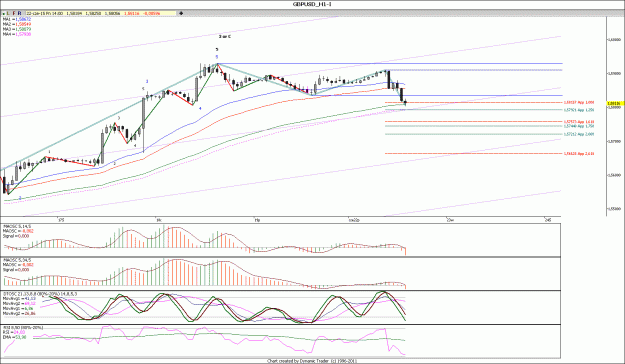Click the L button in chart toolbar
Screen dimensions: 625x364
[9, 14]
